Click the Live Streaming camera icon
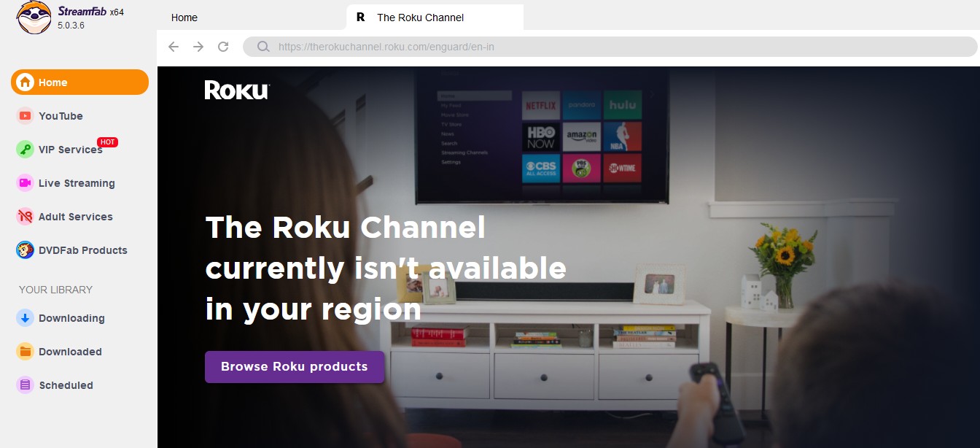 (x=26, y=183)
